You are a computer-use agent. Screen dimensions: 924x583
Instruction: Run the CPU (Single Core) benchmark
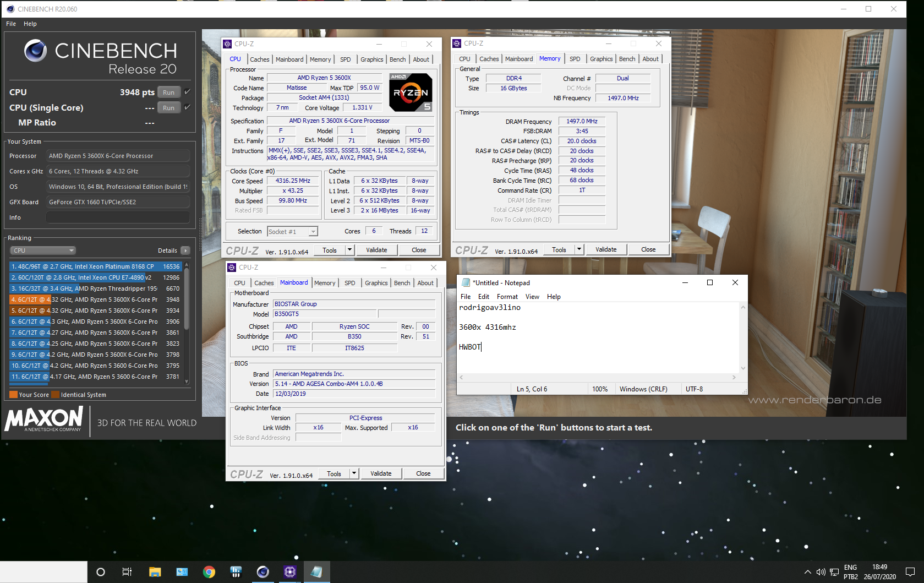169,108
